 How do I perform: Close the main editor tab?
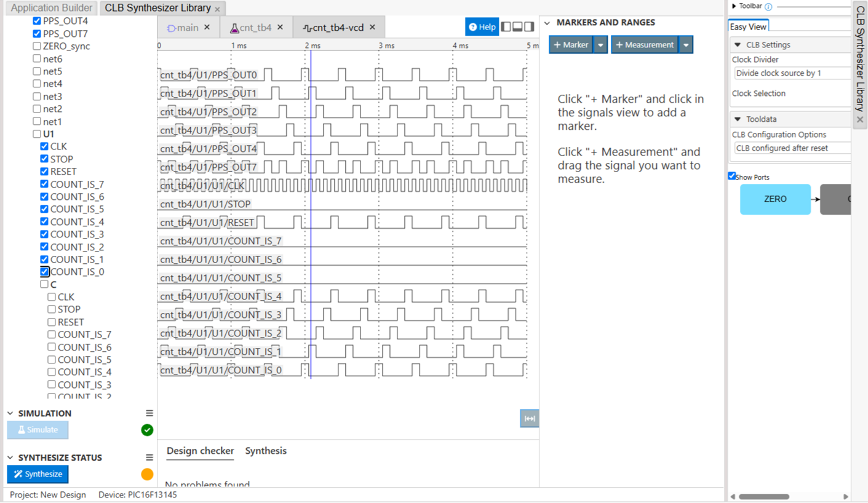point(207,28)
